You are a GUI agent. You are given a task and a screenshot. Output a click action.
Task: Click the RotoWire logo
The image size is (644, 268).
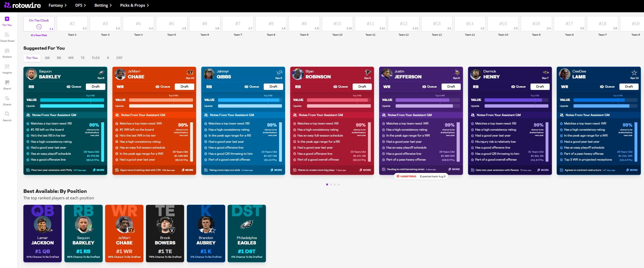23,5
